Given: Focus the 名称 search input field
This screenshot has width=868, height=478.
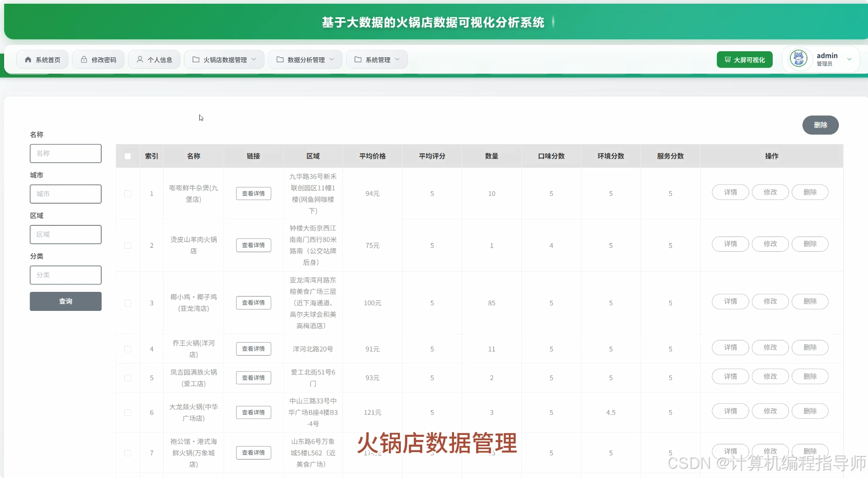Looking at the screenshot, I should click(66, 153).
